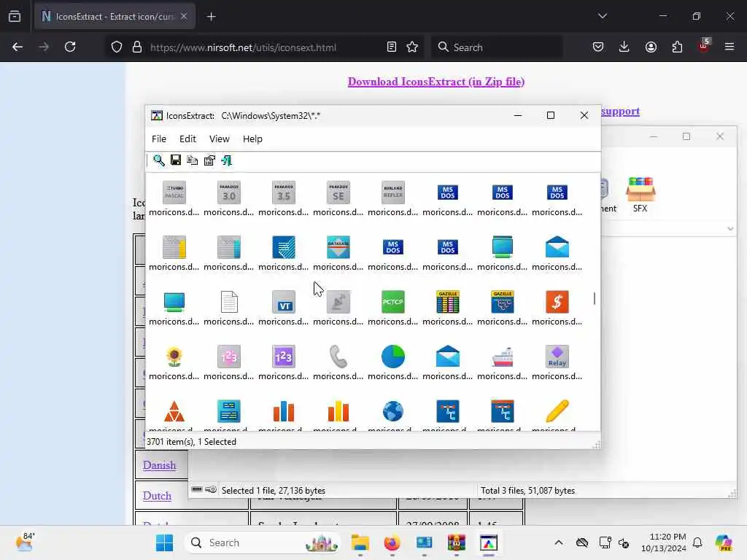Select the Gazelle spreadsheet grid icon
This screenshot has width=747, height=560.
448,302
